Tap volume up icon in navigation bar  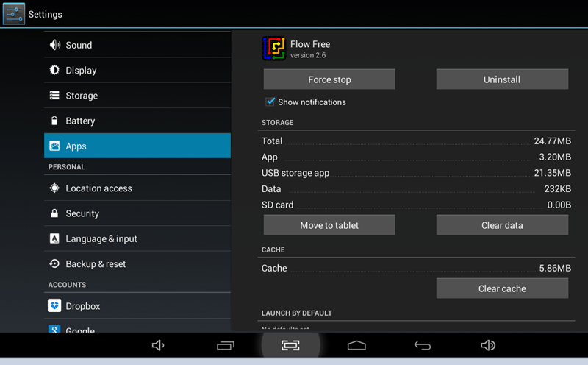pyautogui.click(x=488, y=345)
